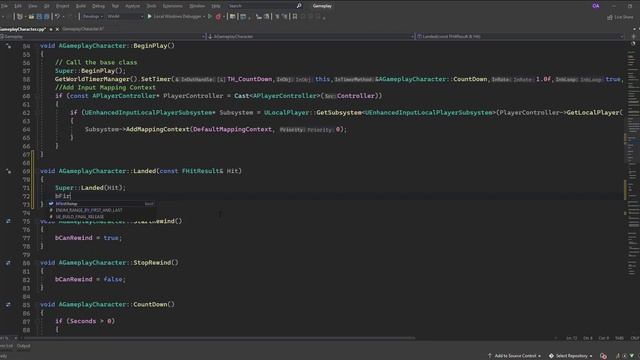This screenshot has width=640, height=360.
Task: Open the Output panel tab
Action: tap(23, 346)
